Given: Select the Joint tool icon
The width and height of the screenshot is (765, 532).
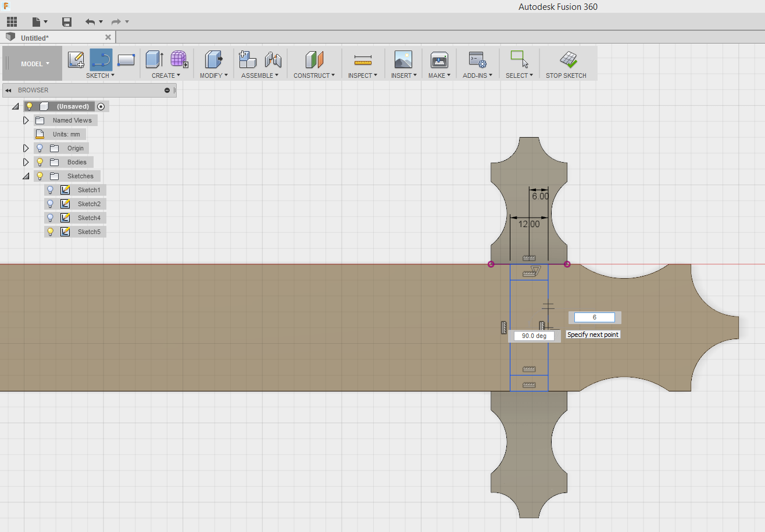Looking at the screenshot, I should [273, 59].
